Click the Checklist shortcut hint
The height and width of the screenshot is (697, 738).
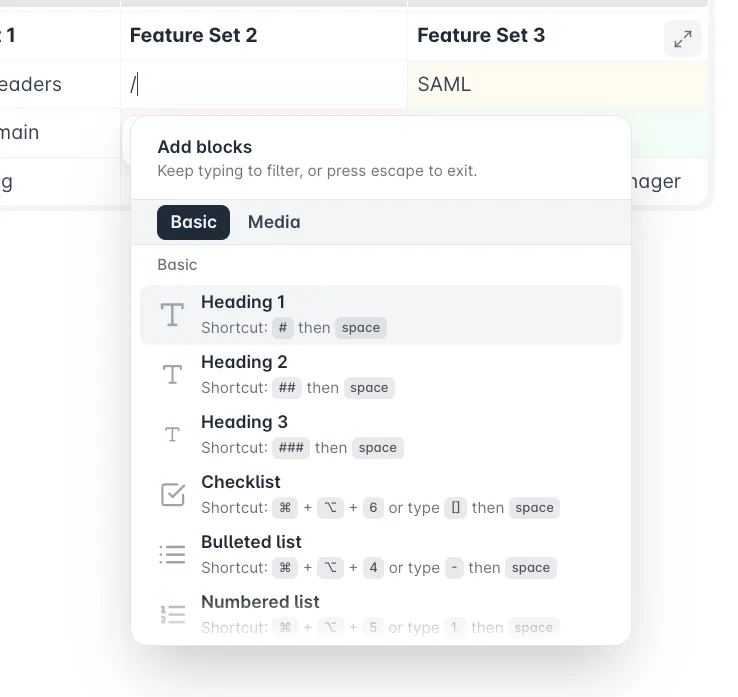pyautogui.click(x=380, y=508)
